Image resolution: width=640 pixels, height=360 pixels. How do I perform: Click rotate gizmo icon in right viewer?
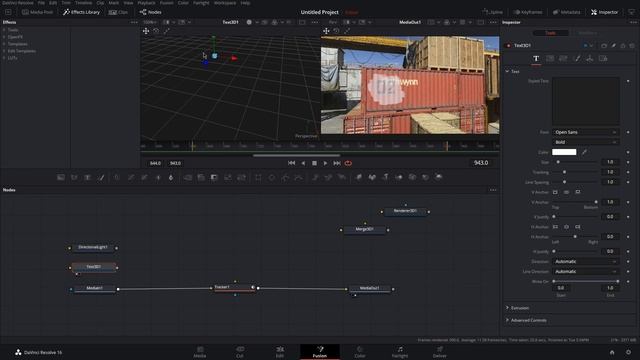336,31
